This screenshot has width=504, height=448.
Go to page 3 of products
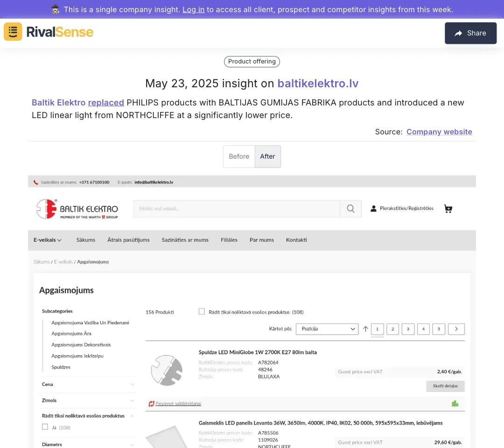click(408, 329)
